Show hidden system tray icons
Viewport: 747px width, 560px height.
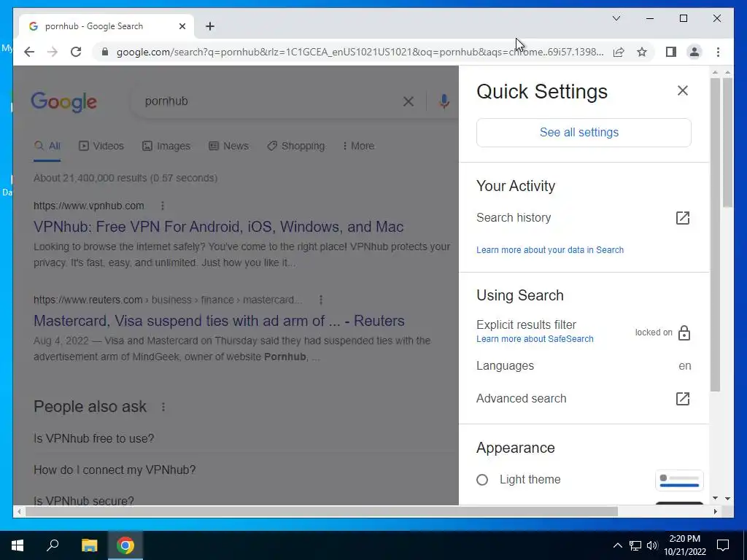[617, 545]
